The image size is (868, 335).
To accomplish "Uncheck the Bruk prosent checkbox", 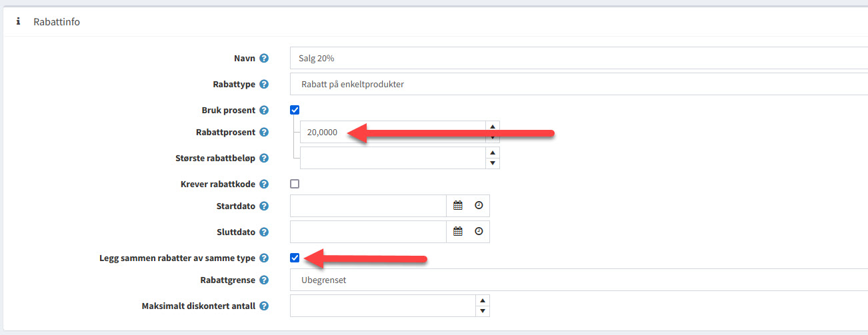I will click(295, 110).
